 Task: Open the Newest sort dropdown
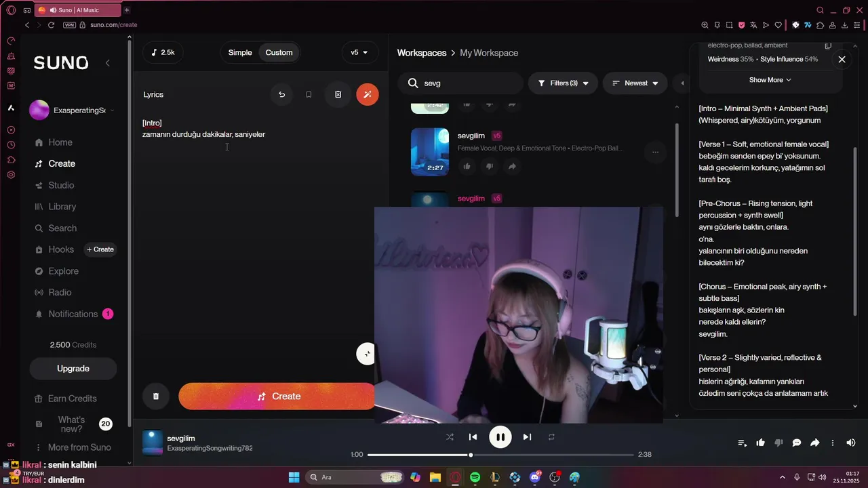pos(635,83)
